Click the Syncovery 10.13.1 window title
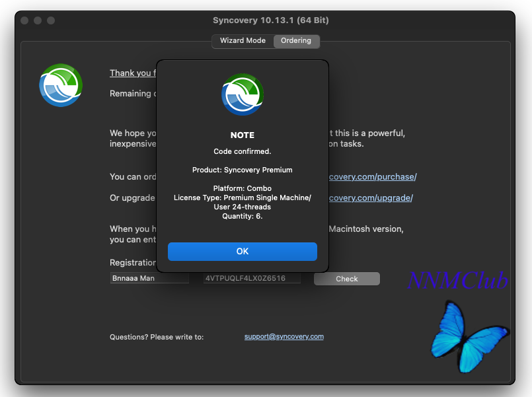Image resolution: width=532 pixels, height=397 pixels. (271, 20)
